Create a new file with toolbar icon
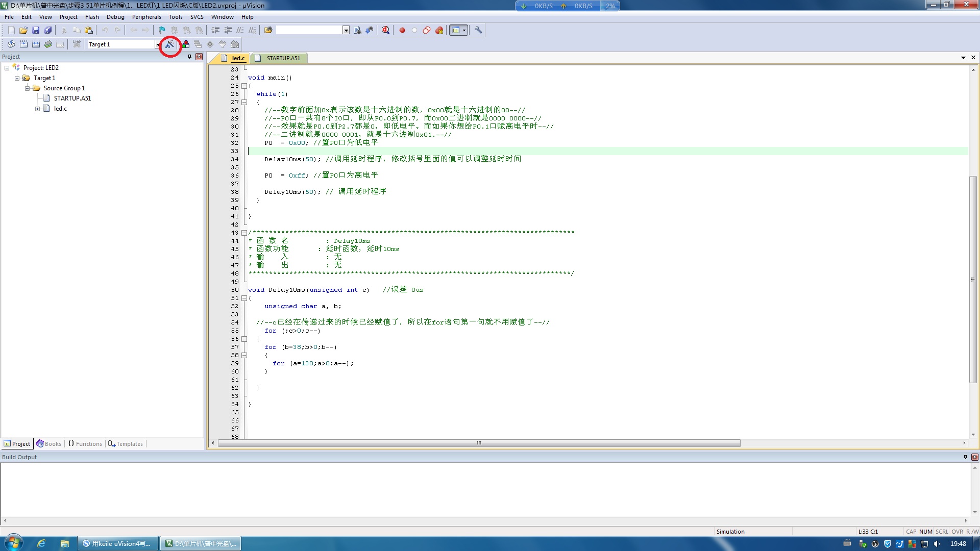The width and height of the screenshot is (980, 551). [11, 30]
